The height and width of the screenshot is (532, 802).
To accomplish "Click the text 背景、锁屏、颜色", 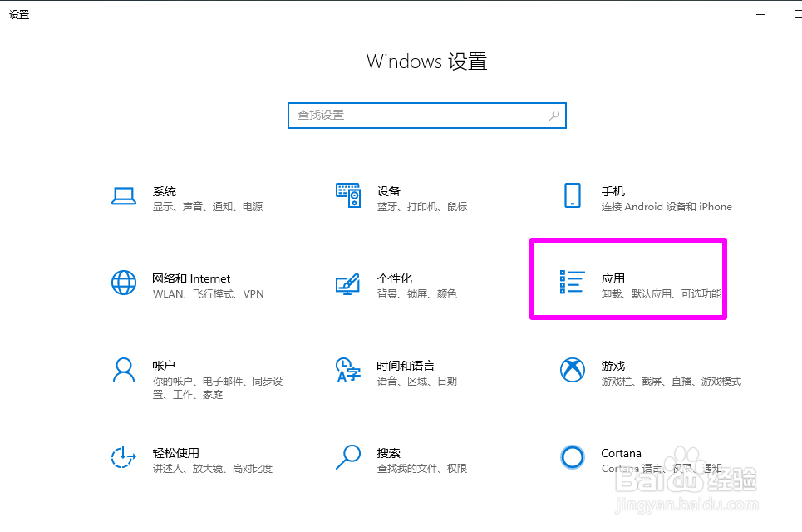I will 417,294.
